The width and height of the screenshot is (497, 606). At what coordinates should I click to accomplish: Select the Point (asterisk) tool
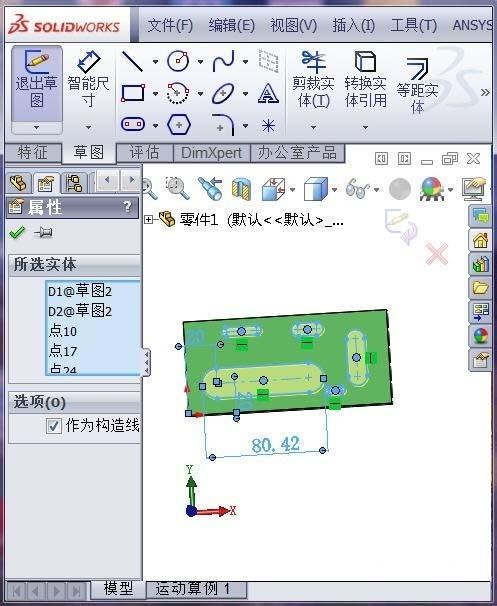coord(268,125)
